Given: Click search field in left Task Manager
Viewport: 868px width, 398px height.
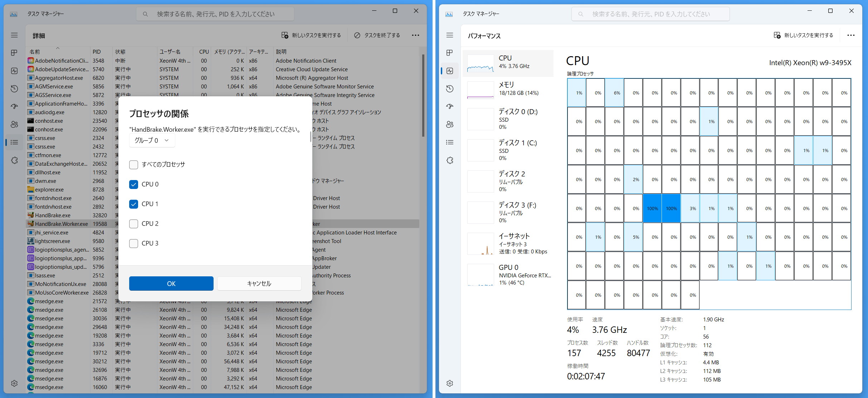Looking at the screenshot, I should (x=215, y=14).
